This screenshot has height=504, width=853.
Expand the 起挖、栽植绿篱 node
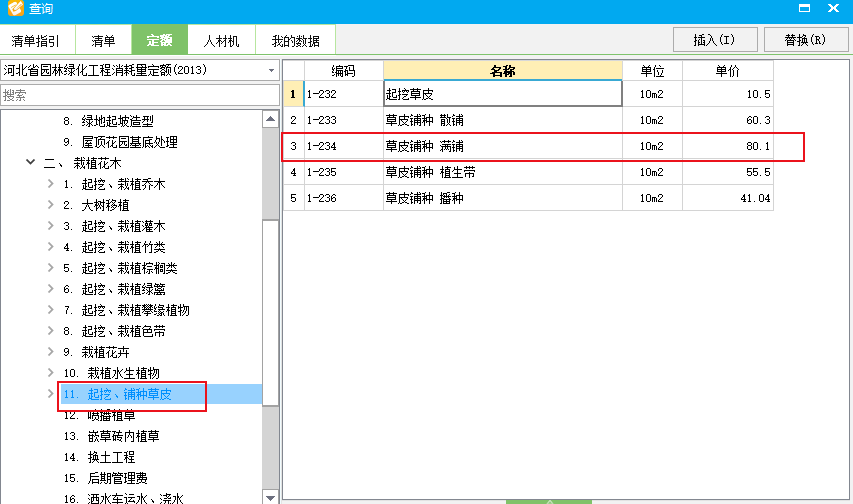[51, 288]
